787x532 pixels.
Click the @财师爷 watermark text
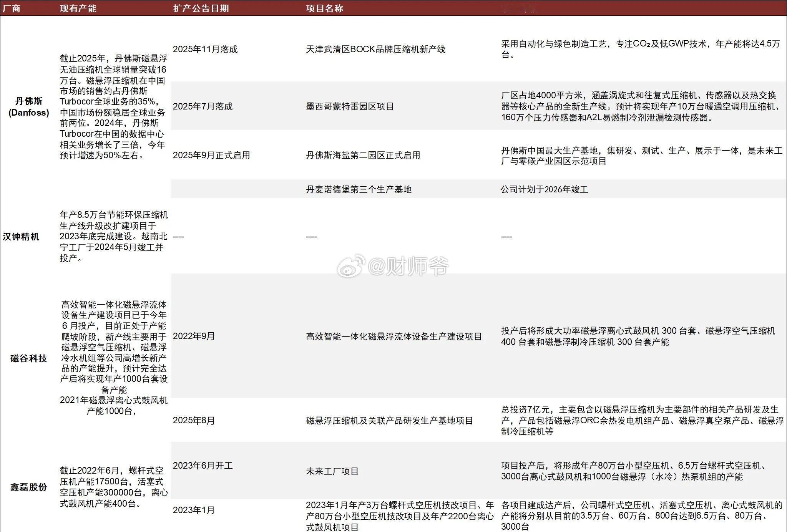pyautogui.click(x=408, y=266)
